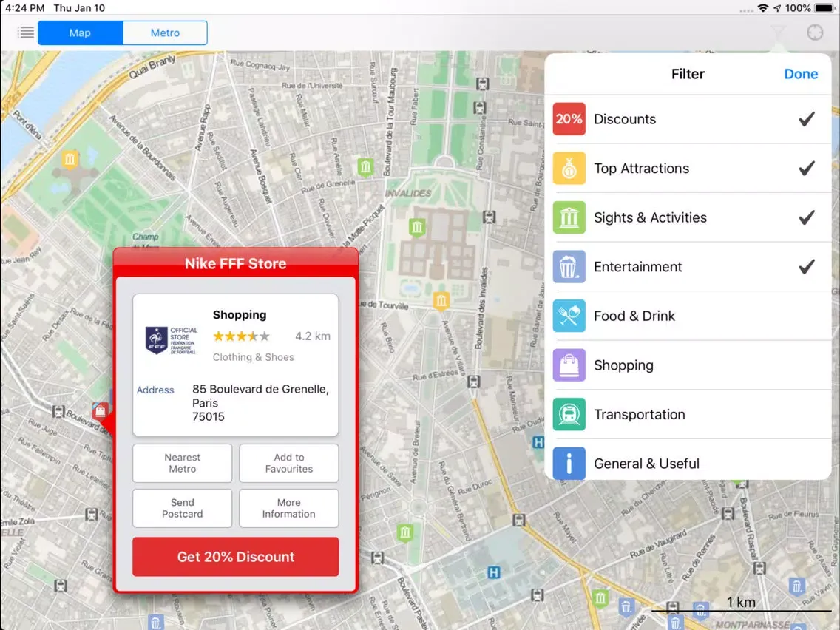This screenshot has width=840, height=630.
Task: Tap Add to Favourites button
Action: click(288, 463)
